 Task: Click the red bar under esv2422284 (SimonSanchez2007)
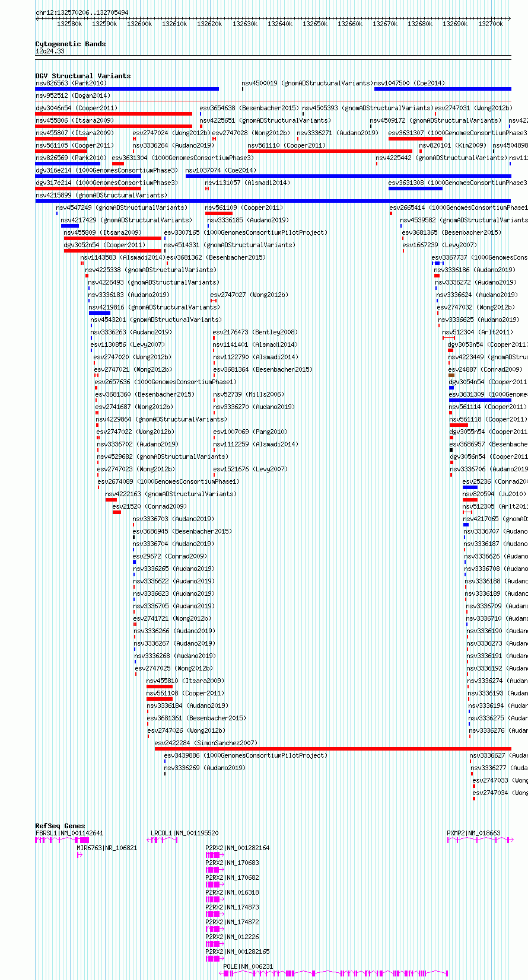pyautogui.click(x=333, y=749)
